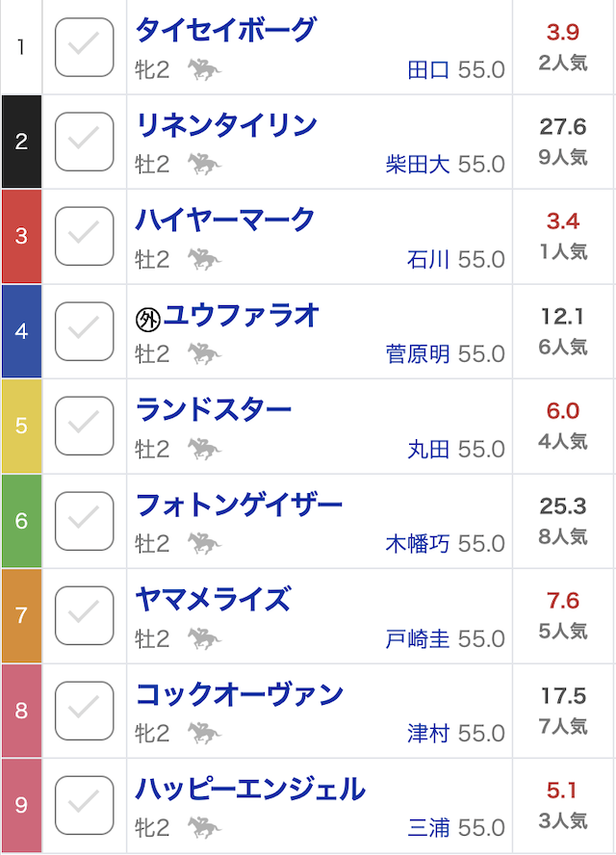Tick the checkbox for ハイヤーマーク
616x855 pixels.
(85, 236)
